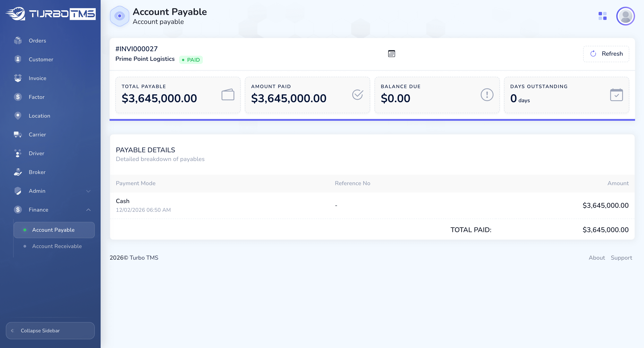This screenshot has height=348, width=644.
Task: Click the Customer badge icon
Action: tap(18, 59)
